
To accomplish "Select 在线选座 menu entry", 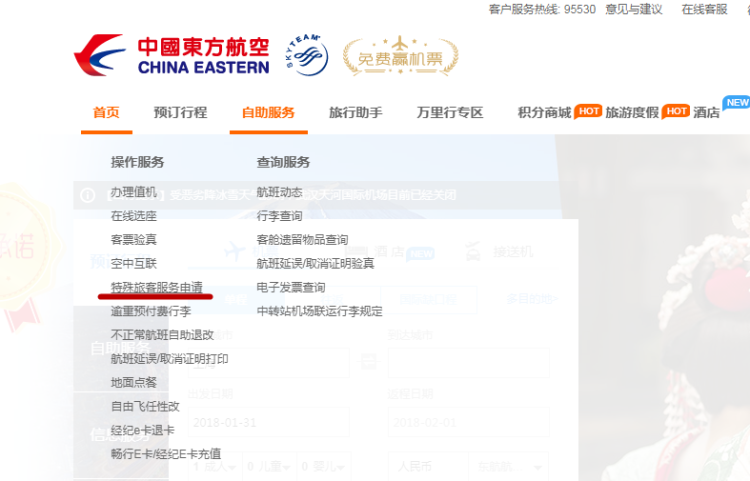I will click(134, 216).
